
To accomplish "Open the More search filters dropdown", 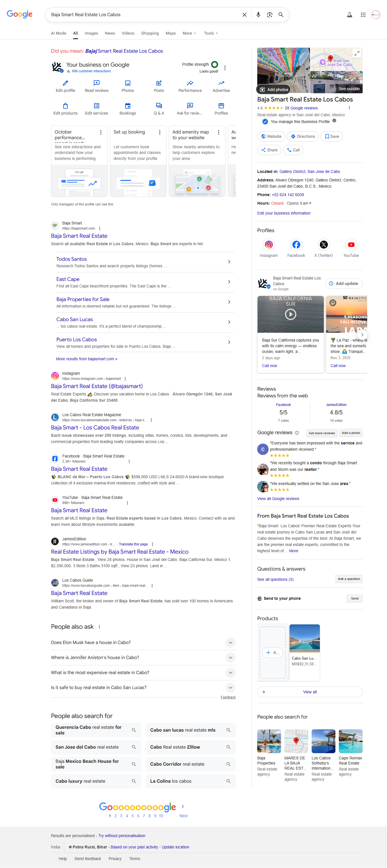I will (189, 33).
